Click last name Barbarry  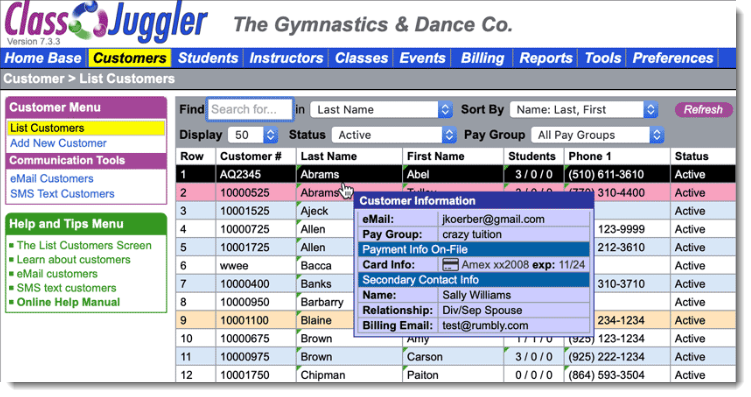click(x=322, y=302)
